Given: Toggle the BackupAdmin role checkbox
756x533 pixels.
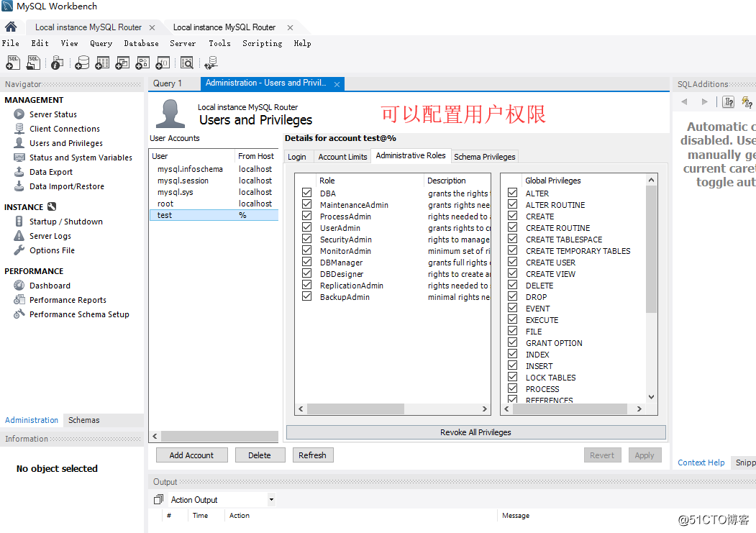Looking at the screenshot, I should point(306,296).
